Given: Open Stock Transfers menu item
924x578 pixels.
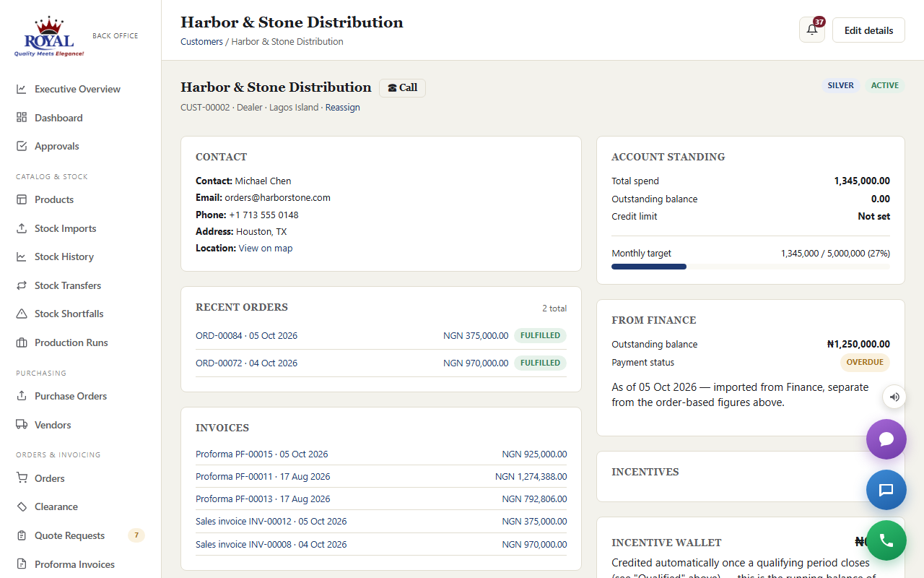Looking at the screenshot, I should coord(81,285).
